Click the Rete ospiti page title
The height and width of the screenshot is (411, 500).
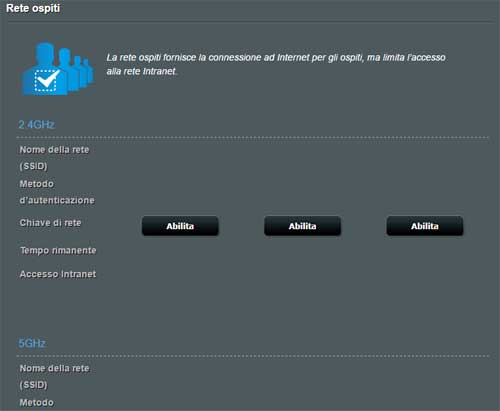click(x=33, y=8)
